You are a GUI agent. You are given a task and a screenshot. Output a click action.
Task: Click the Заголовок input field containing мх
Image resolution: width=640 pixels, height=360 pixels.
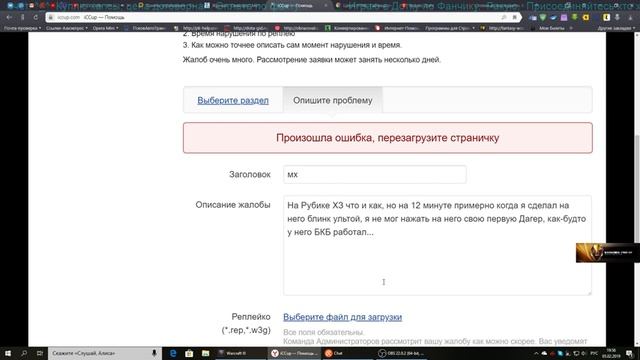[x=375, y=175]
